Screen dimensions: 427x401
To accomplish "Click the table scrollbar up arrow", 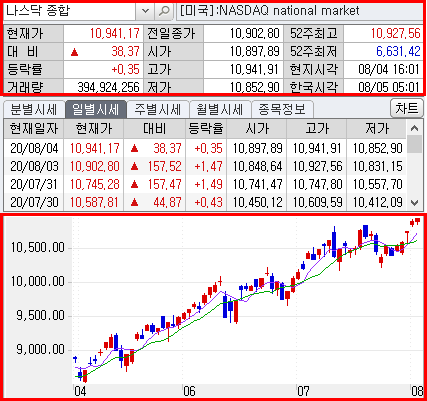I will point(414,128).
